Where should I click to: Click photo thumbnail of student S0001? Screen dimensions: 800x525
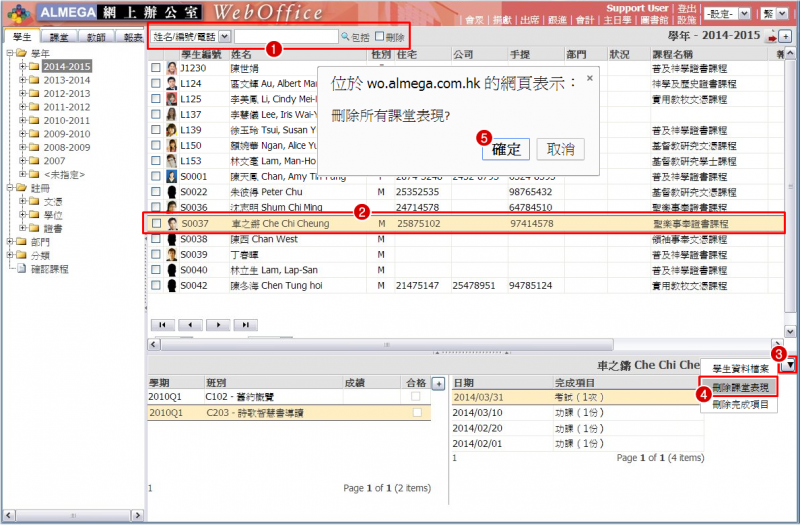point(171,177)
